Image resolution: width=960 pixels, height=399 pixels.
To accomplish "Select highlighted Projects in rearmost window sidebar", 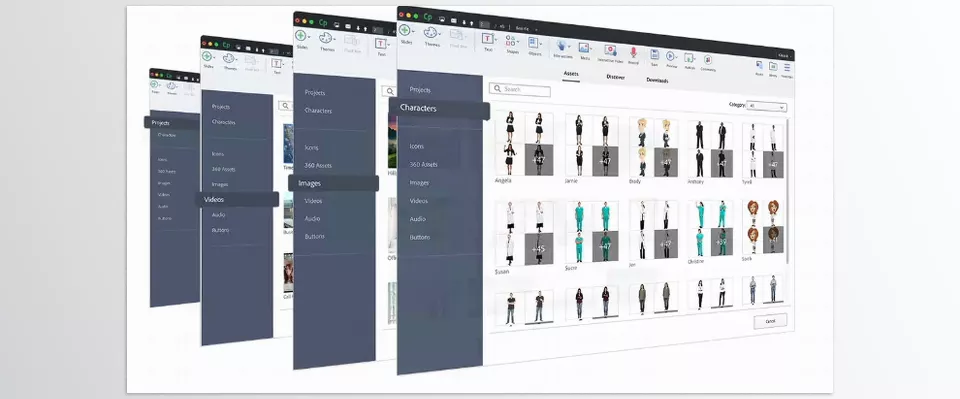I will click(x=172, y=123).
